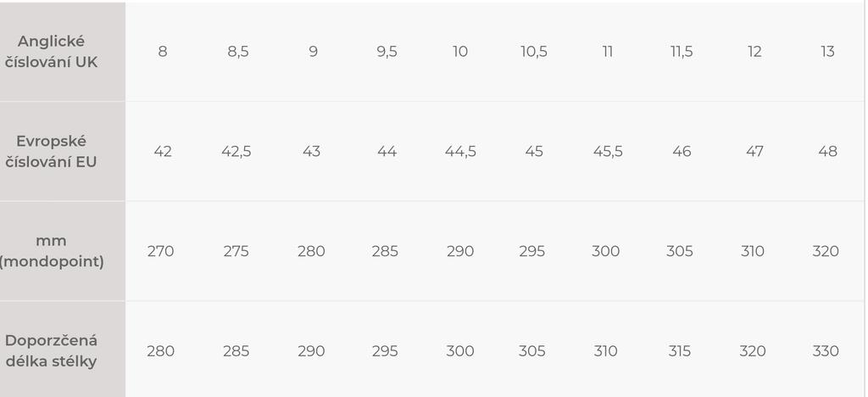The image size is (868, 397).
Task: Select EU size 46 cell
Action: click(x=682, y=152)
